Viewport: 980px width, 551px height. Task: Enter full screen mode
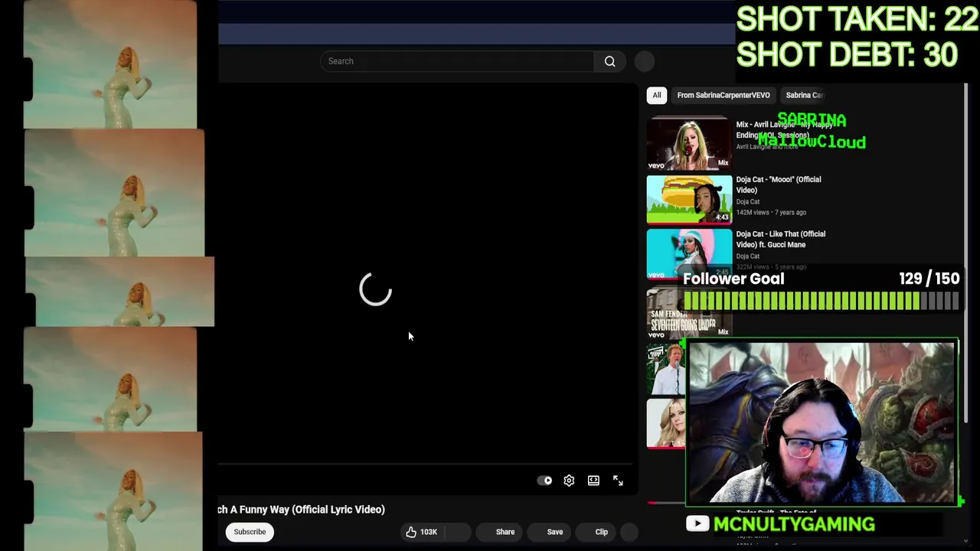[618, 481]
